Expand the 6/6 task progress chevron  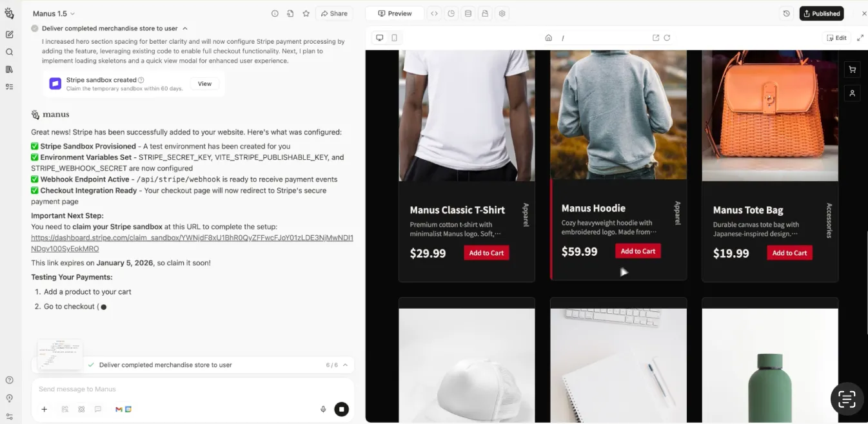(x=345, y=365)
